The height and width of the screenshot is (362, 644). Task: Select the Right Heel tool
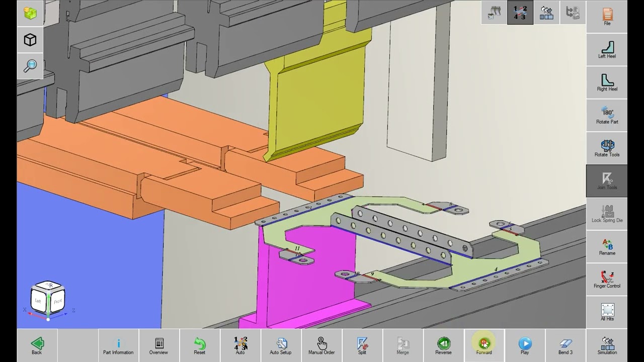click(x=607, y=82)
